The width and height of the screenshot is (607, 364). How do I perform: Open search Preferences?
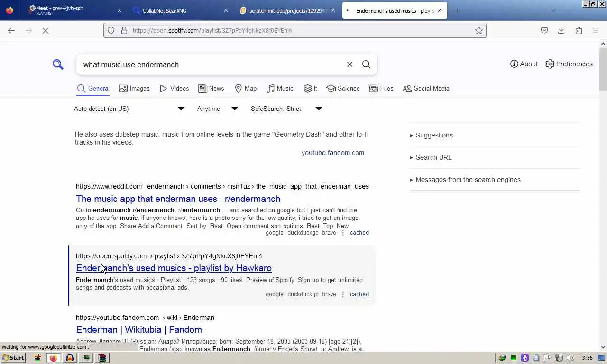(569, 64)
